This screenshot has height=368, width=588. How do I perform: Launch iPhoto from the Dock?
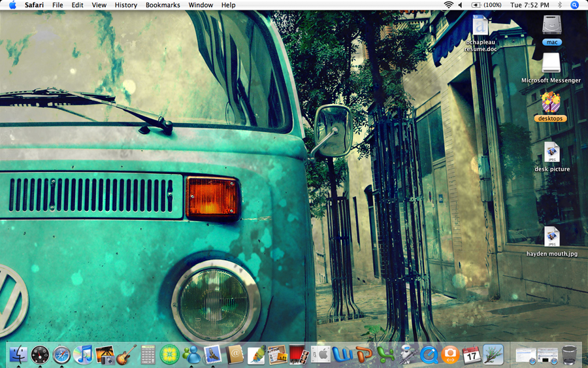click(x=105, y=354)
